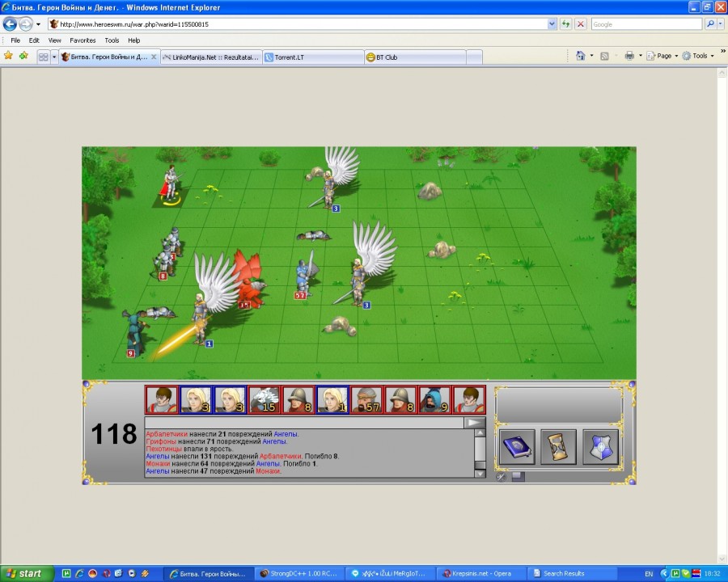Image resolution: width=728 pixels, height=582 pixels.
Task: Go to the home page with the Home icon
Action: click(580, 56)
